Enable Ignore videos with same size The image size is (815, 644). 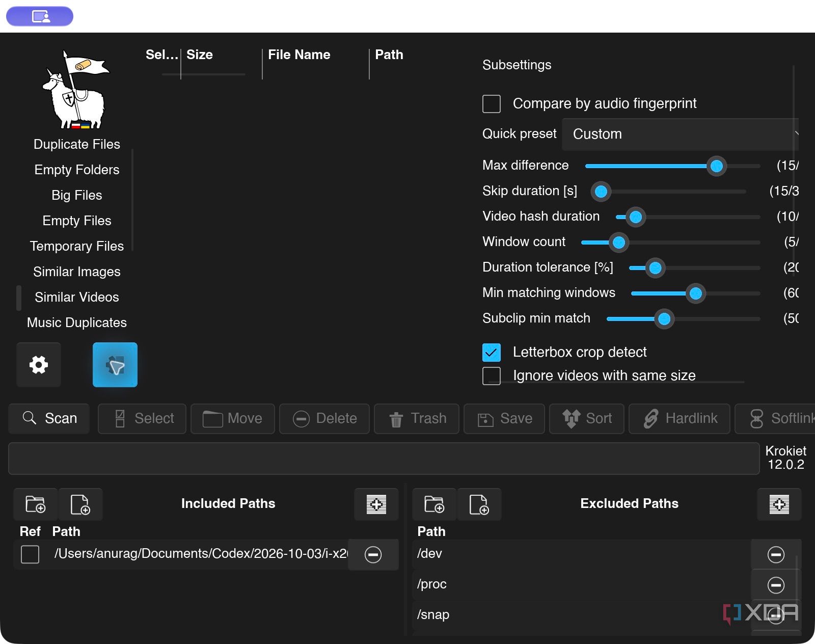[x=492, y=376]
